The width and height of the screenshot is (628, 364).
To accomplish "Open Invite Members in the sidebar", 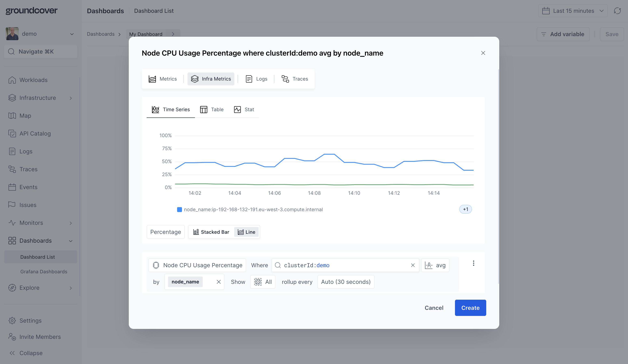I will [x=40, y=337].
